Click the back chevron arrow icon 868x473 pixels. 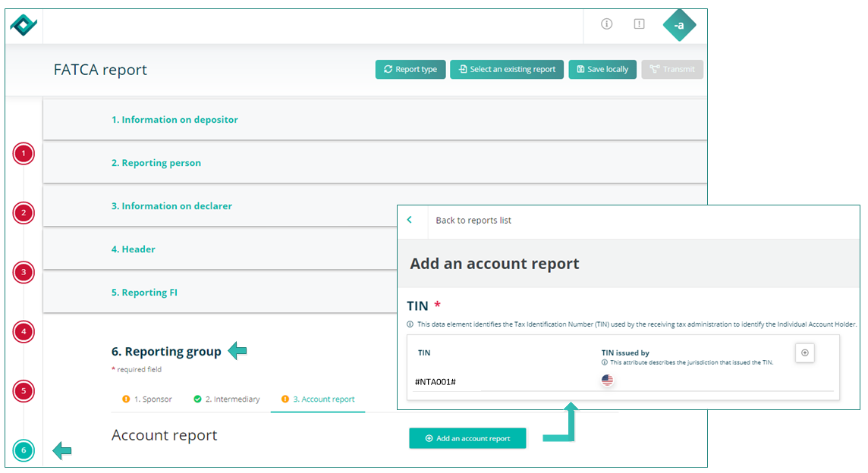410,220
